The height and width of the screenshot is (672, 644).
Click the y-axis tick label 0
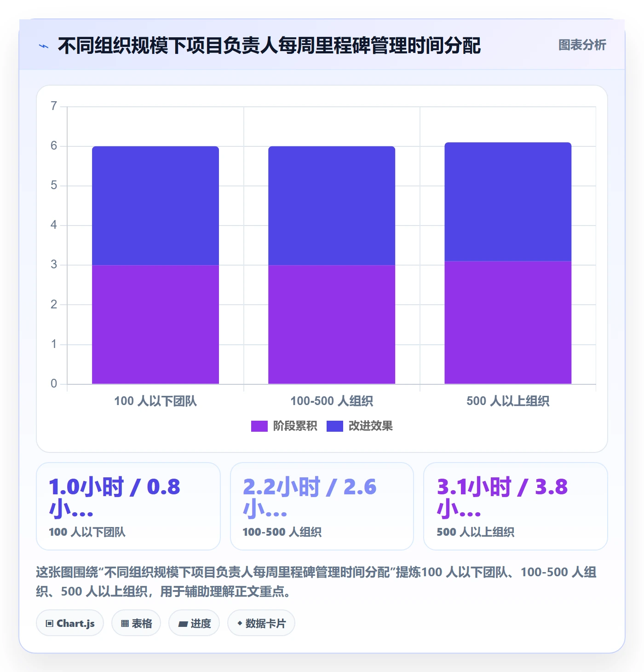[54, 384]
